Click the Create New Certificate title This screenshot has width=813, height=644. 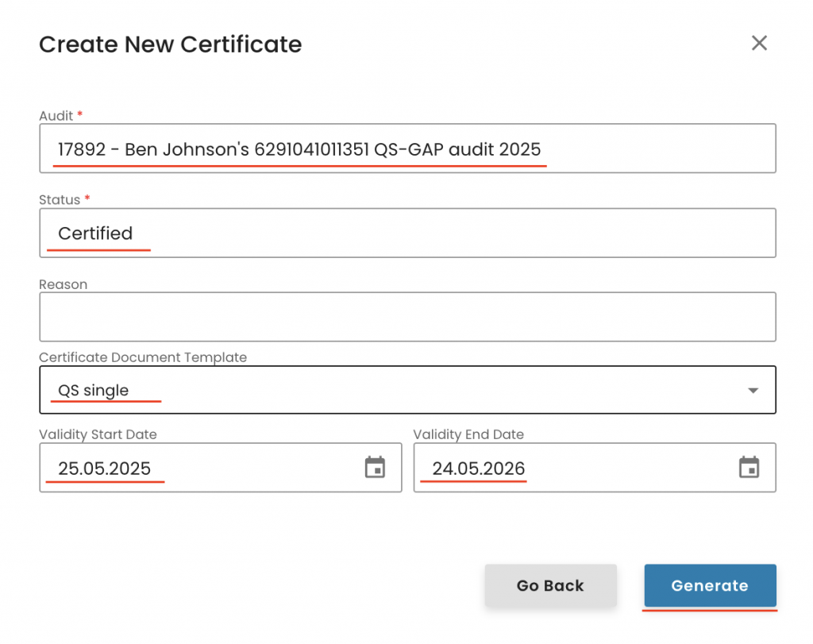pos(170,44)
